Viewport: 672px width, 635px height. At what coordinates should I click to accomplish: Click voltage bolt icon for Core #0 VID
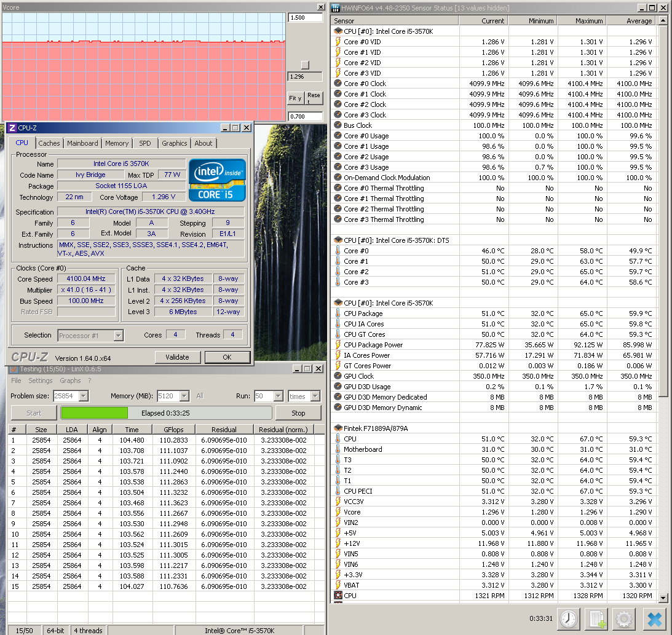click(x=338, y=42)
